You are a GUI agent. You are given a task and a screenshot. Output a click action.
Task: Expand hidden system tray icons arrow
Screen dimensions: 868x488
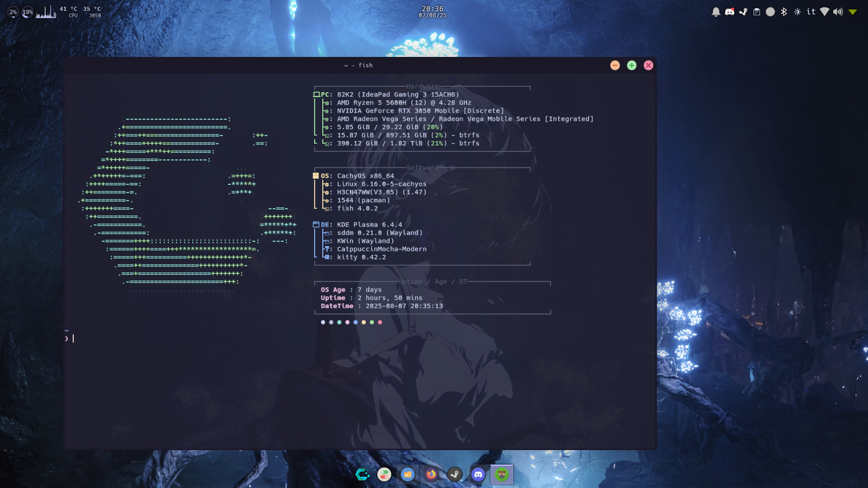[853, 12]
